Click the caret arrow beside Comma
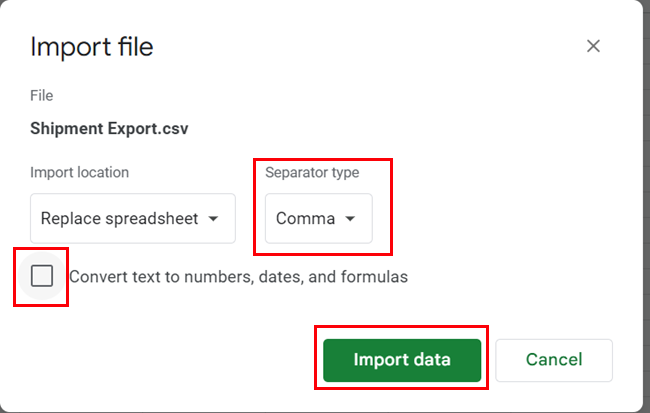Screen dimensions: 650x413 pos(349,219)
